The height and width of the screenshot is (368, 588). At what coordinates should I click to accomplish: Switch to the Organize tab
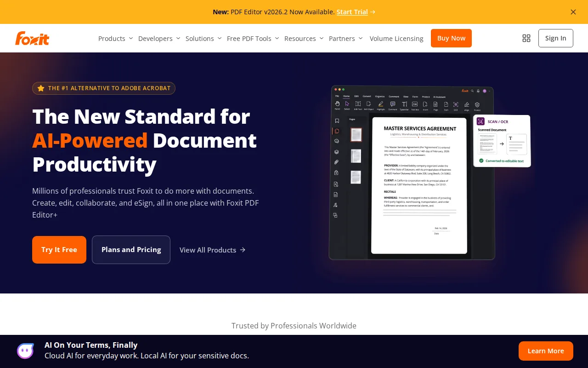tap(380, 97)
